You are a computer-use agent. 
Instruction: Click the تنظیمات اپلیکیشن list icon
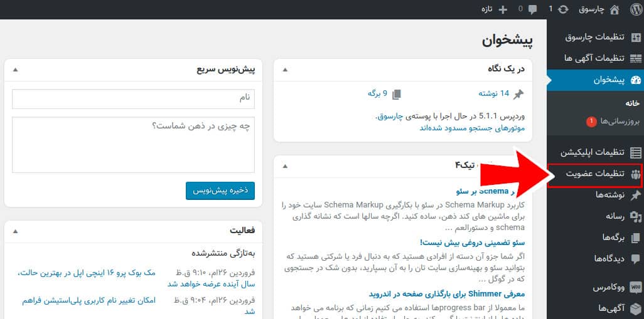coord(635,152)
